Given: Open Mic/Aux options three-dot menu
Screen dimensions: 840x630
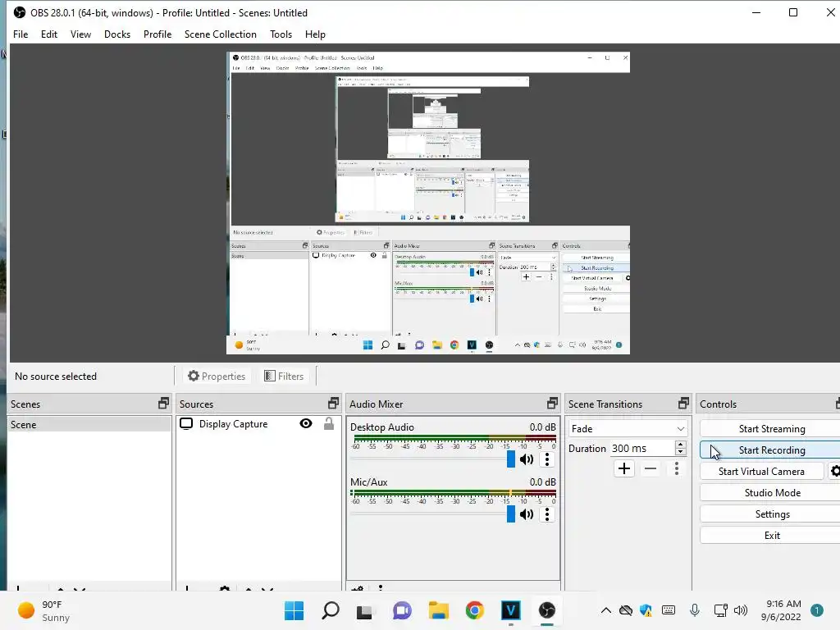Looking at the screenshot, I should pyautogui.click(x=547, y=514).
